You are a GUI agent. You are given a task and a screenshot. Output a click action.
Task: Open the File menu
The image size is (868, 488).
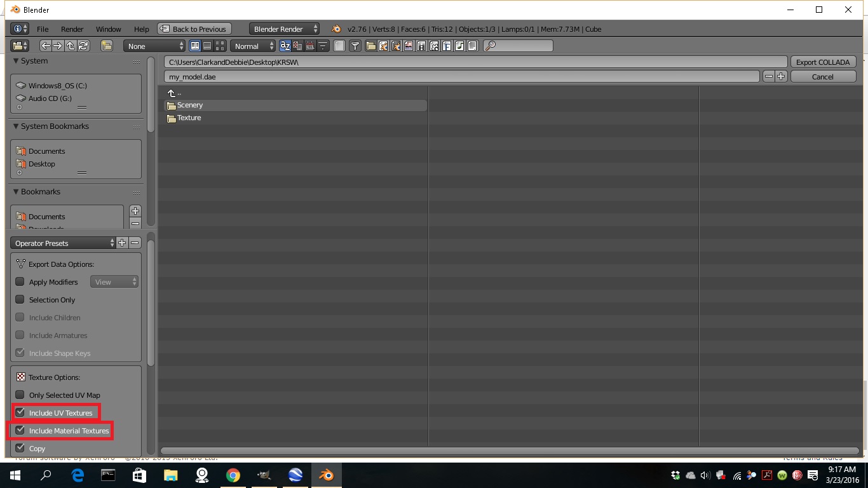tap(43, 29)
